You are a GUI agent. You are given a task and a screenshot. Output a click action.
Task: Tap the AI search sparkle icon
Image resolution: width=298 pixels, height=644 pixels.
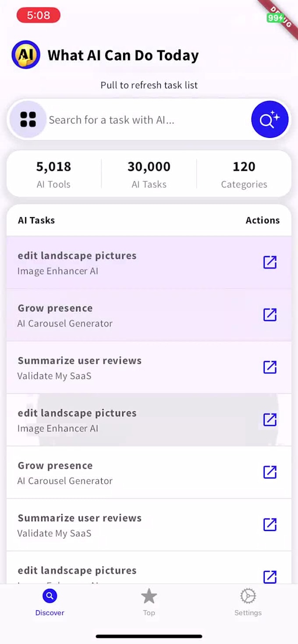[270, 119]
